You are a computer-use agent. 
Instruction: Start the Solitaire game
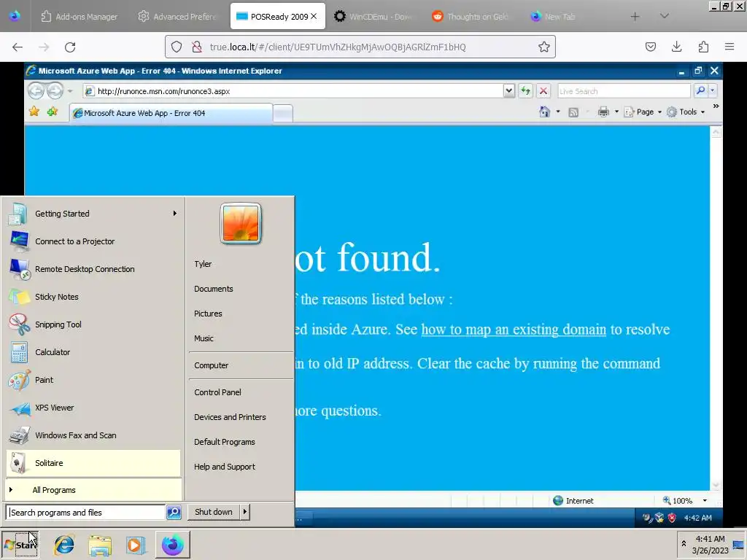pyautogui.click(x=93, y=463)
